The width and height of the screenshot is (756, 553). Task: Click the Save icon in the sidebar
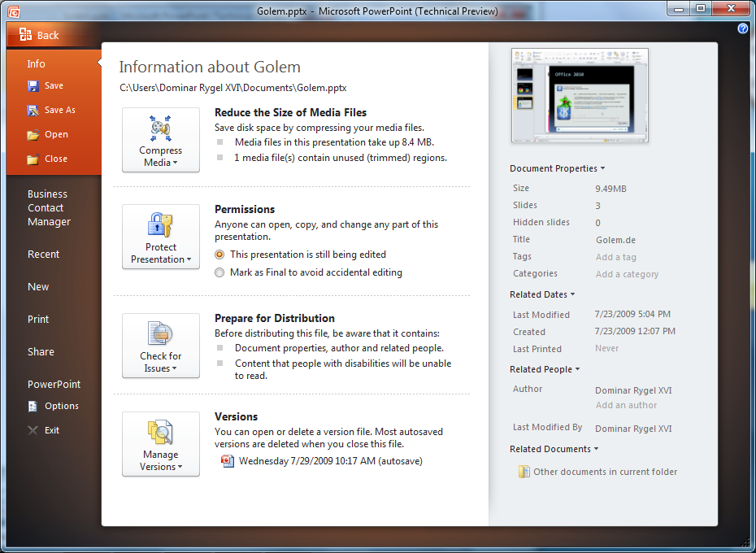point(32,85)
